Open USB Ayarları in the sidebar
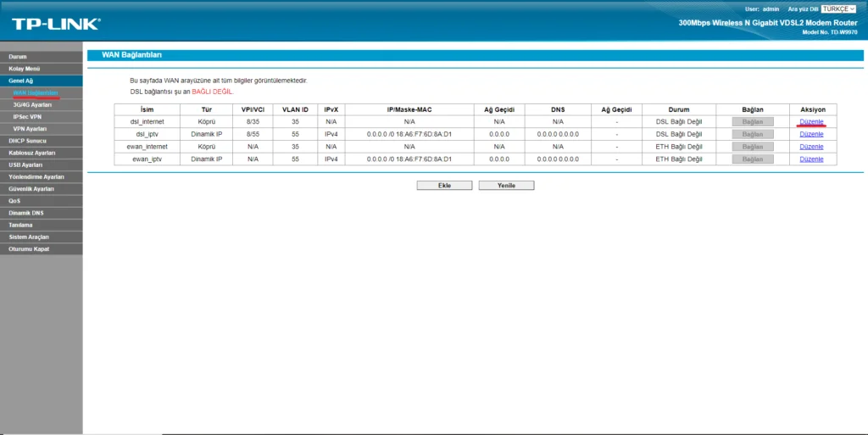The height and width of the screenshot is (435, 868). click(x=25, y=165)
